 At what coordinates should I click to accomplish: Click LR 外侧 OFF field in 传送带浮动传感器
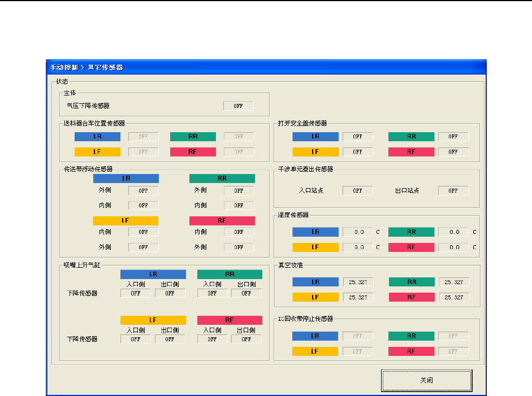(143, 190)
